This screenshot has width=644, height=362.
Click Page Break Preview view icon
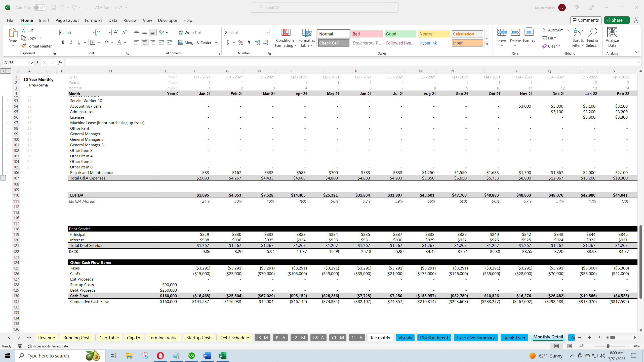click(582, 346)
